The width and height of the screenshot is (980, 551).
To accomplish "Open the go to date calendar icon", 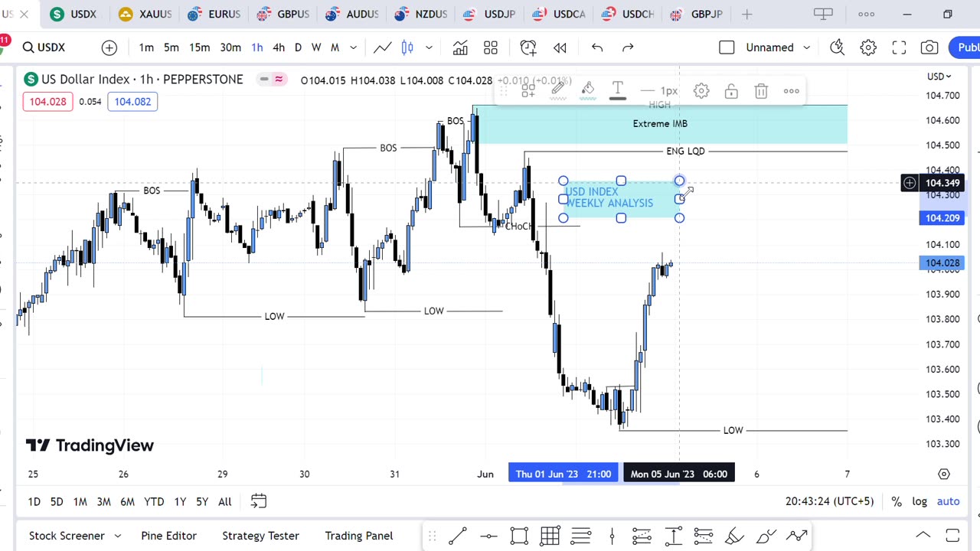I will coord(259,501).
